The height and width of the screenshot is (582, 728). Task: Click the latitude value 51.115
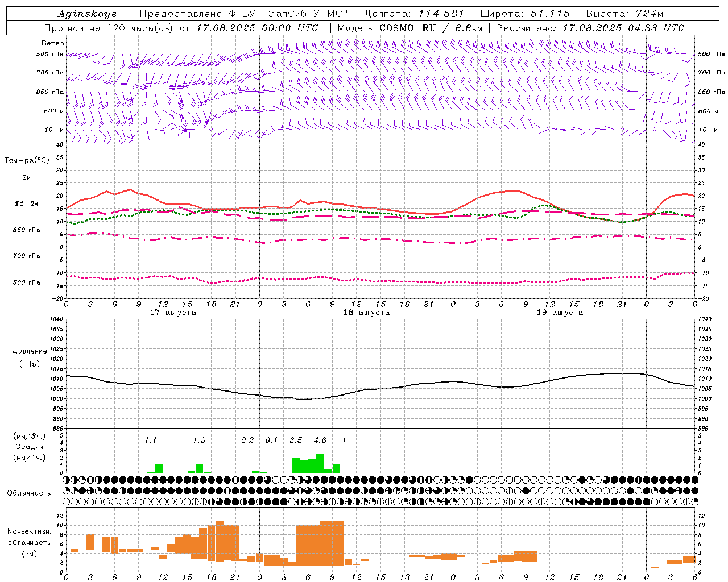pos(550,14)
